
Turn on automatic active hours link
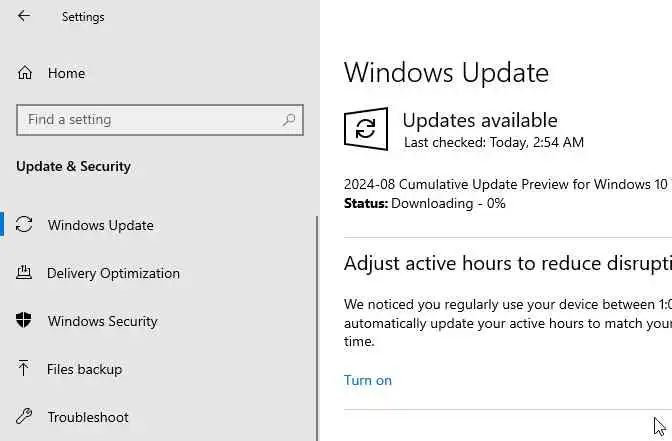tap(367, 380)
